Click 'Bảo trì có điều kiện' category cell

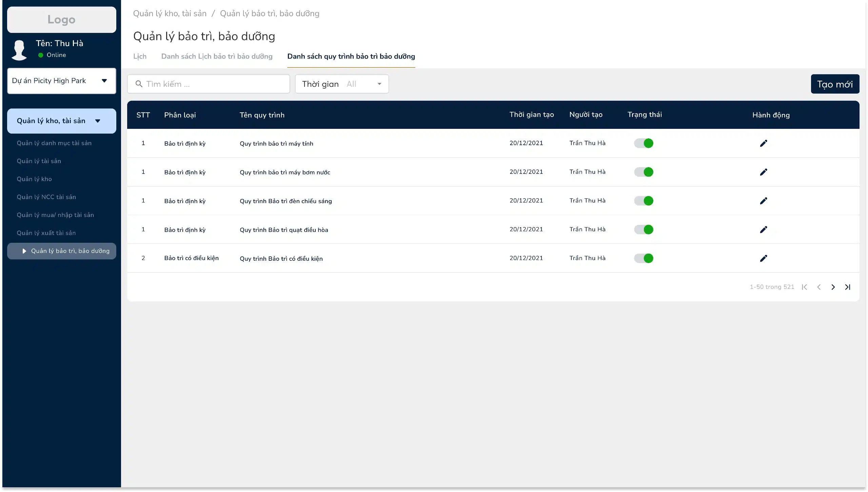tap(191, 258)
